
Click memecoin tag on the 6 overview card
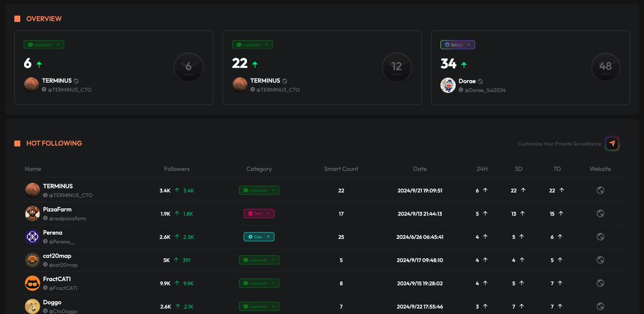click(x=44, y=45)
